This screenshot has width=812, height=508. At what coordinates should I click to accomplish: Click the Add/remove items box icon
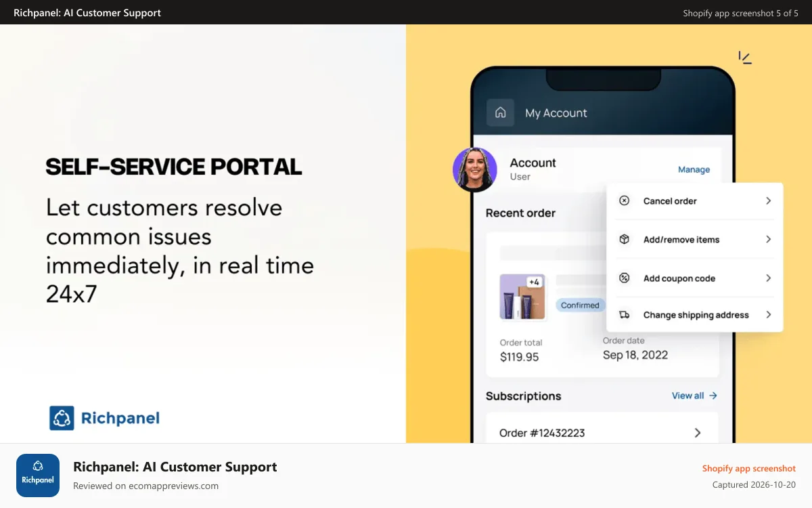point(625,239)
